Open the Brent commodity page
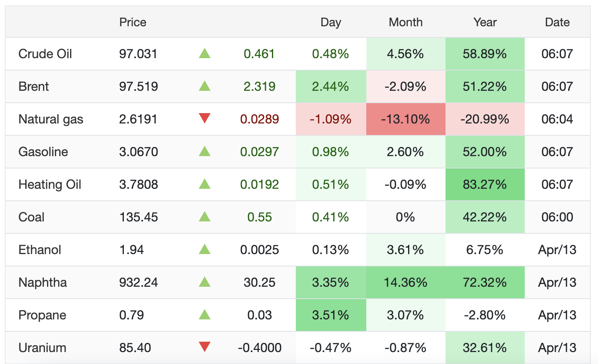This screenshot has width=598, height=364. tap(33, 86)
